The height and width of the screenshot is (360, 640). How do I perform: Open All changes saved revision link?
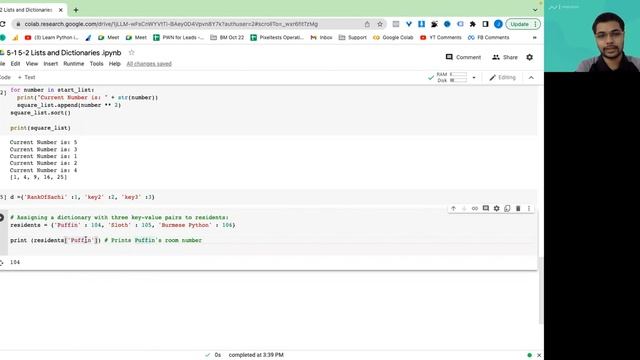(149, 64)
